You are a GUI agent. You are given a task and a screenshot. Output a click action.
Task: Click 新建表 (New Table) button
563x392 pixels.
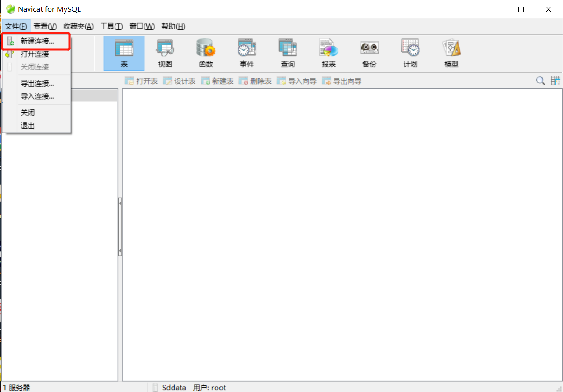click(x=217, y=81)
